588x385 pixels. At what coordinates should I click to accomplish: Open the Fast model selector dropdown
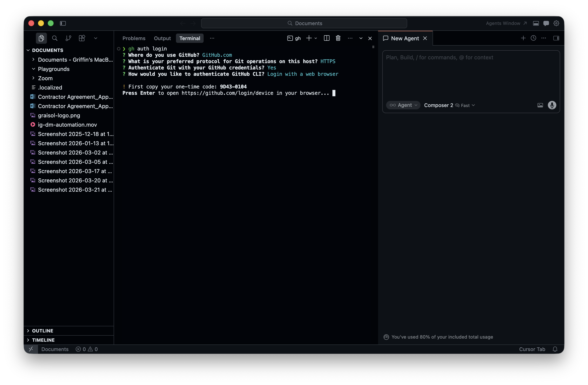coord(465,105)
